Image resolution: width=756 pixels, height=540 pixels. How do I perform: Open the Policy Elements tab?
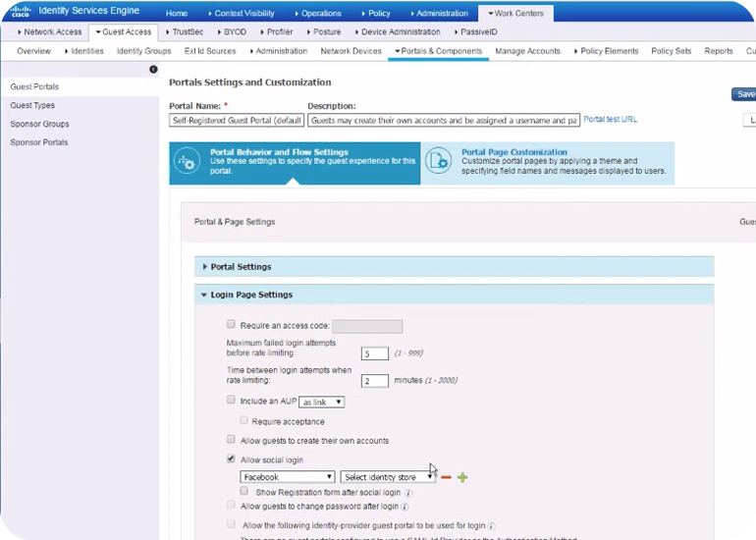click(x=606, y=51)
